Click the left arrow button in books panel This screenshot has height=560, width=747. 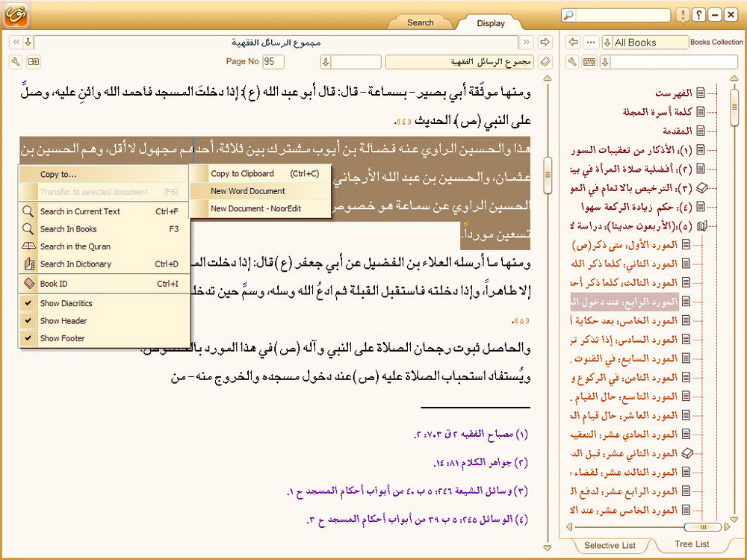pyautogui.click(x=573, y=43)
